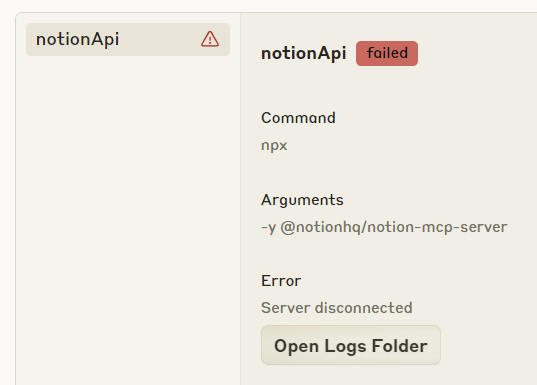Click the red failed status badge
537x385 pixels.
[x=387, y=53]
